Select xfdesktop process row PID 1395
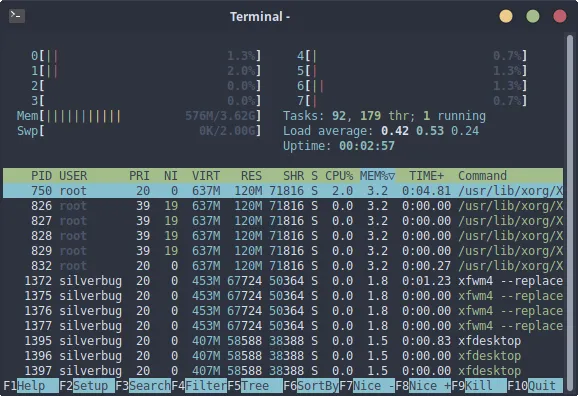Screen dimensions: 578x396 coord(283,341)
